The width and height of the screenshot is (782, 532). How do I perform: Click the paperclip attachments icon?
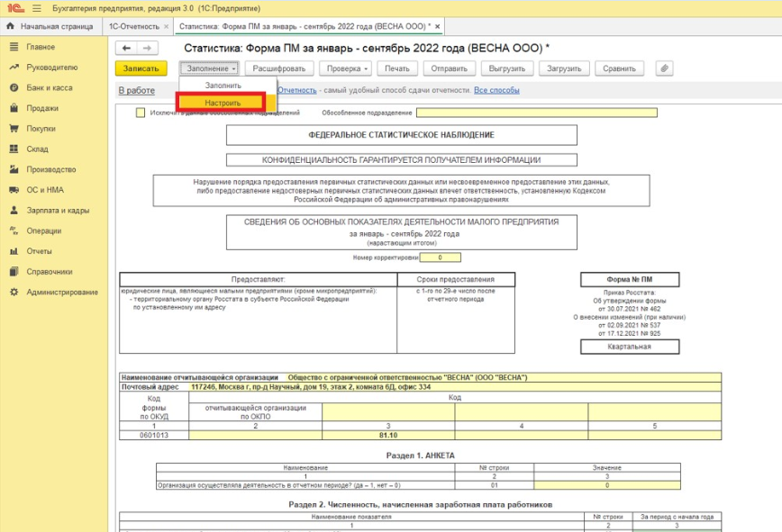(664, 68)
